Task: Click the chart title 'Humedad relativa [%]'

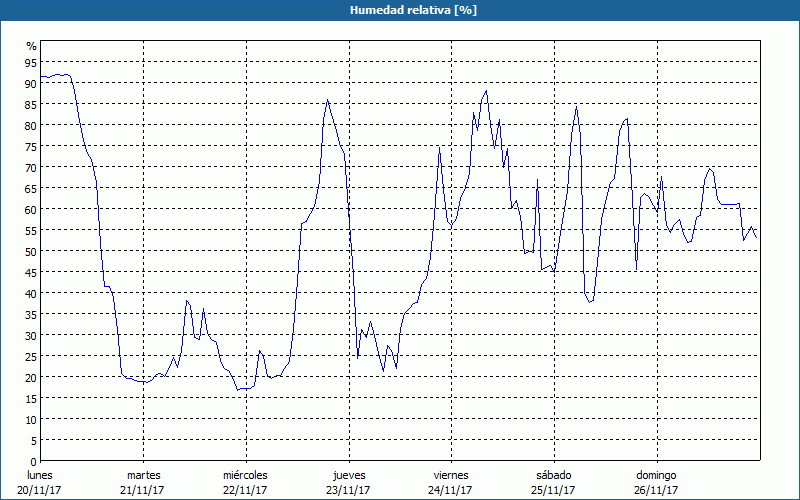Action: [413, 10]
